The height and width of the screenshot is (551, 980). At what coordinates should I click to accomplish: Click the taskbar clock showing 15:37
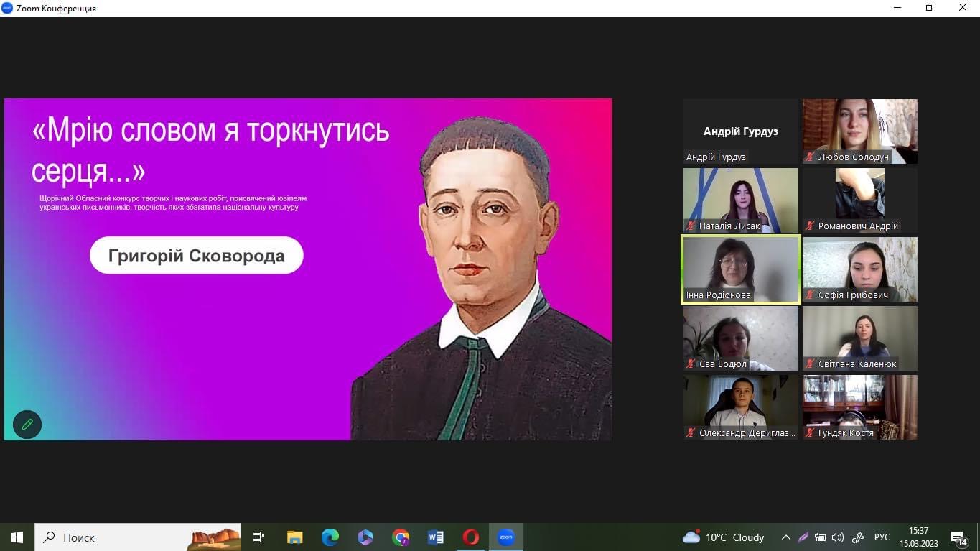(919, 537)
